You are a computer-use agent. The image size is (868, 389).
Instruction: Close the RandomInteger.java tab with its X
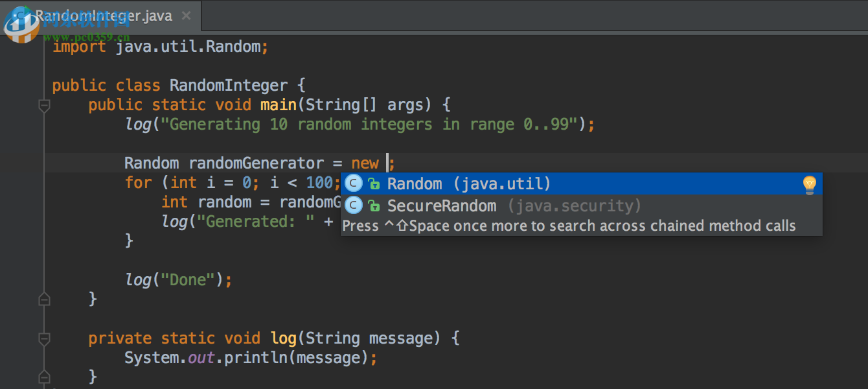click(x=186, y=16)
